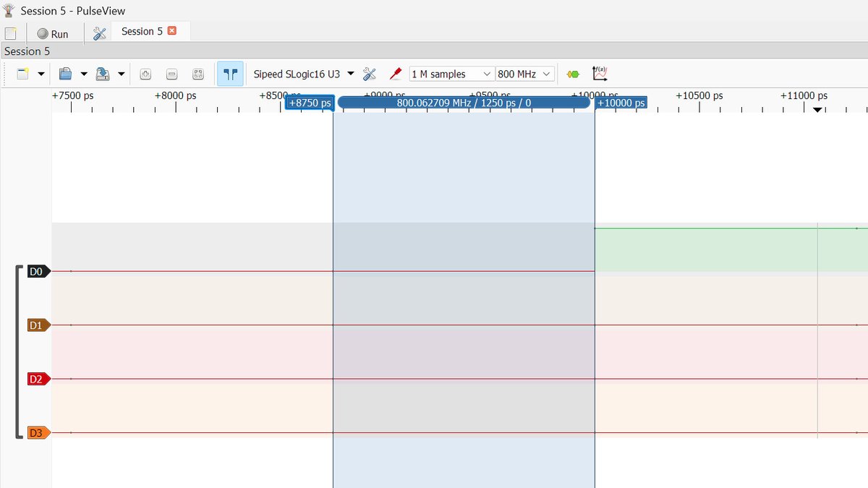Click the +8750 ps cursor label

(310, 103)
